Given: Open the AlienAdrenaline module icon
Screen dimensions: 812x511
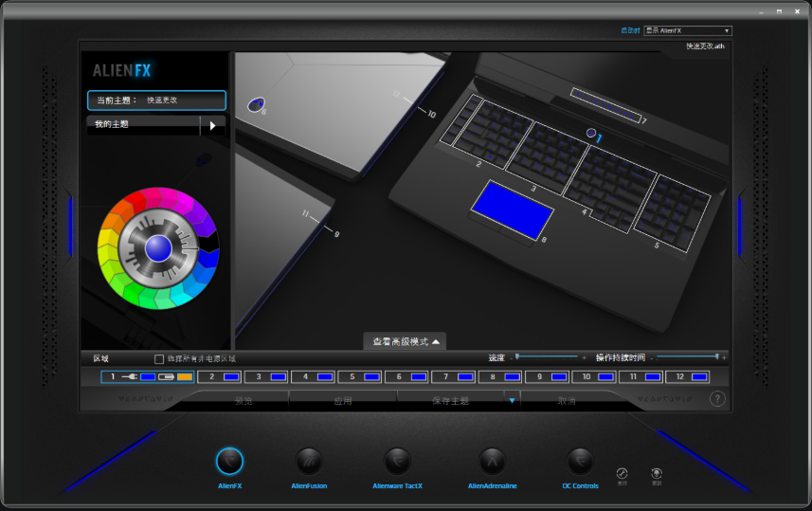Looking at the screenshot, I should point(492,461).
